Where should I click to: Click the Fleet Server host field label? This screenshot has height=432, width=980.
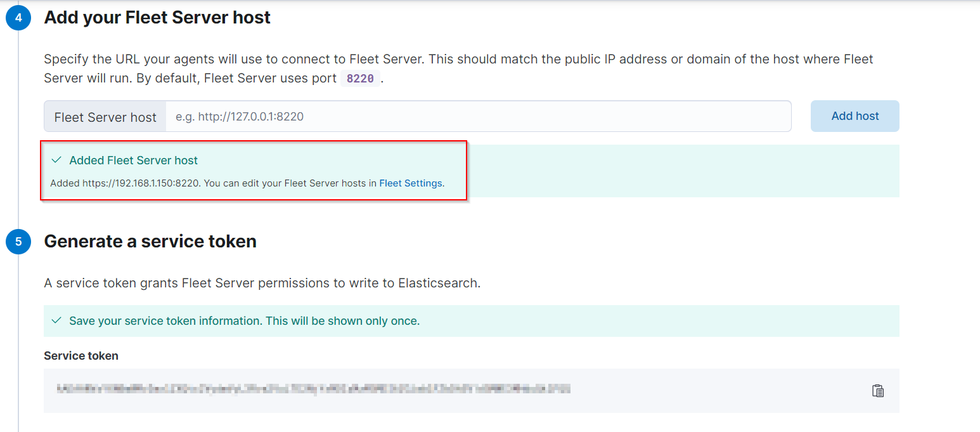105,117
